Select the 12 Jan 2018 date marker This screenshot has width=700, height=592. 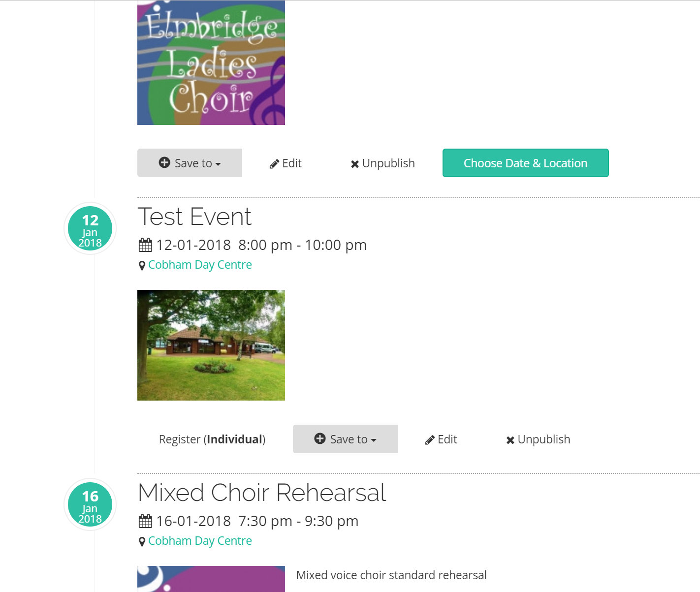(90, 229)
